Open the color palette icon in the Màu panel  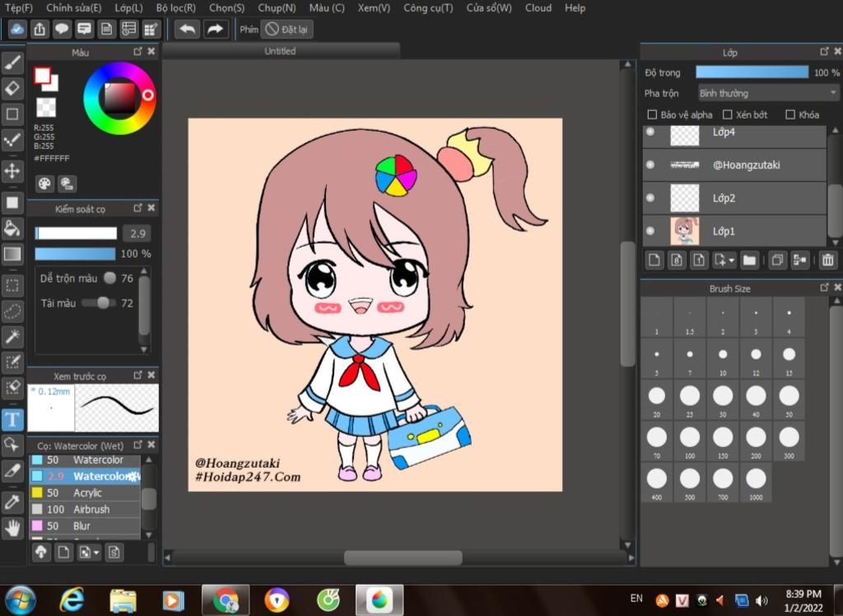point(44,184)
